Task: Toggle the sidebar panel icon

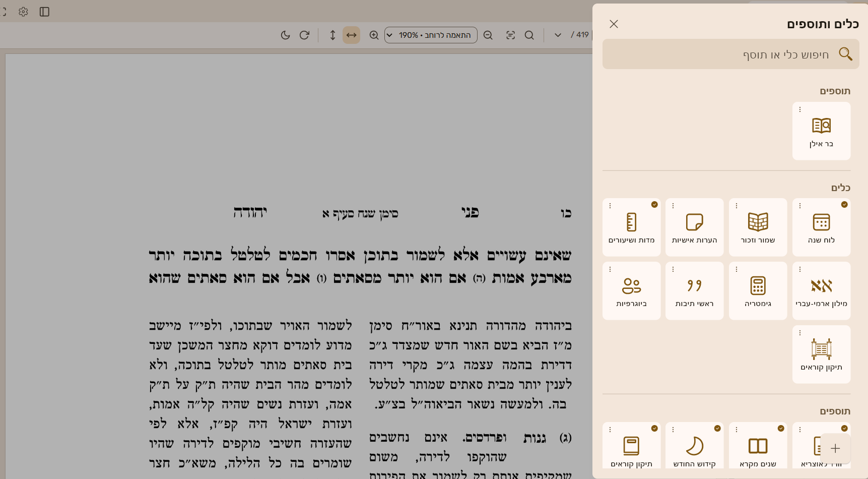Action: [x=44, y=12]
